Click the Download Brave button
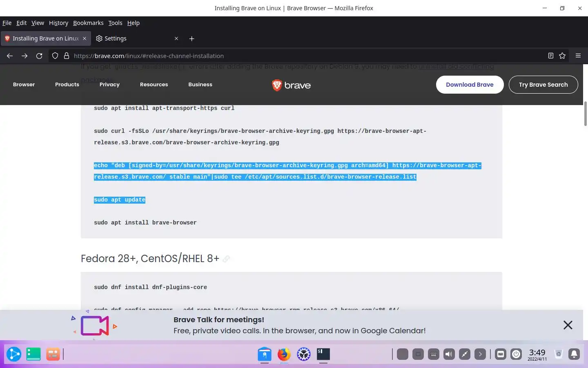 [470, 85]
